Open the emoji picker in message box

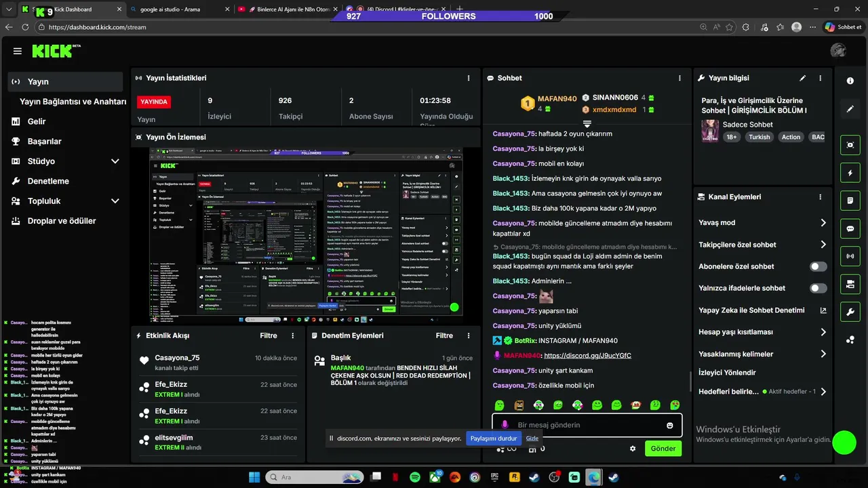tap(670, 425)
